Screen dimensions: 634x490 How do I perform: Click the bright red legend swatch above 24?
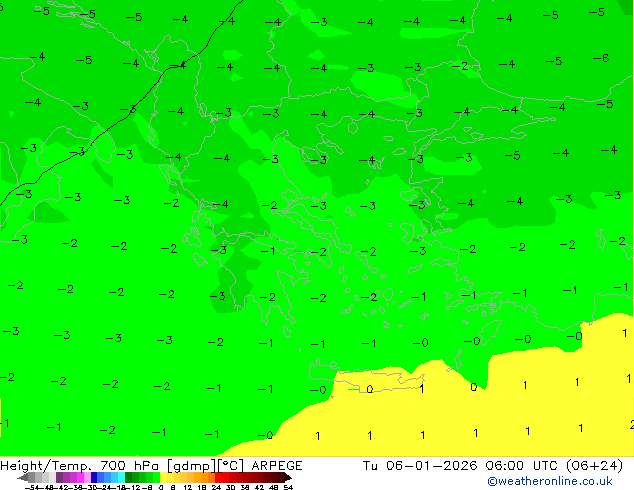click(x=218, y=477)
